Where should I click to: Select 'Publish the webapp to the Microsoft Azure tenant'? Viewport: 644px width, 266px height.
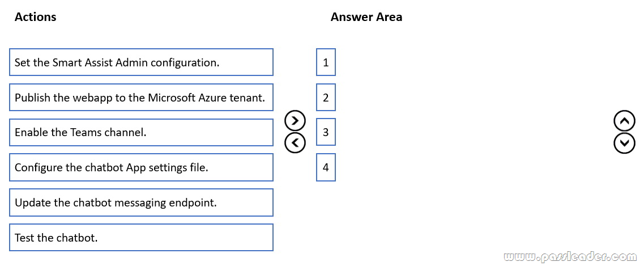(x=141, y=98)
